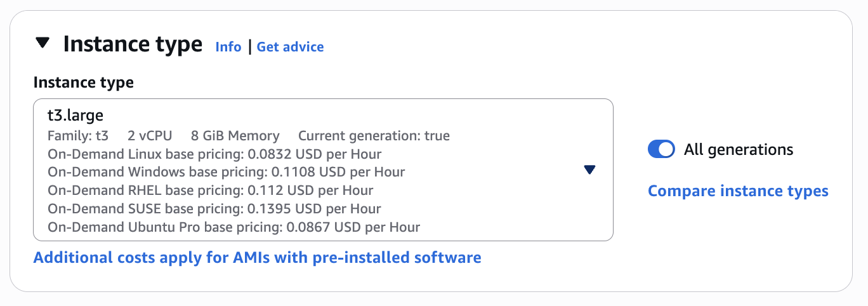Select the On-Demand Linux base pricing line
The width and height of the screenshot is (868, 306).
pyautogui.click(x=214, y=154)
